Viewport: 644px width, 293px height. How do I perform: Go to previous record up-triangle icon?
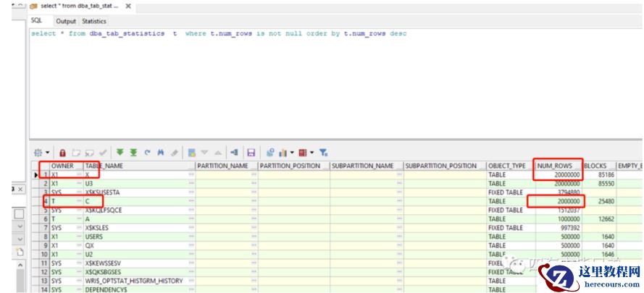(x=218, y=153)
